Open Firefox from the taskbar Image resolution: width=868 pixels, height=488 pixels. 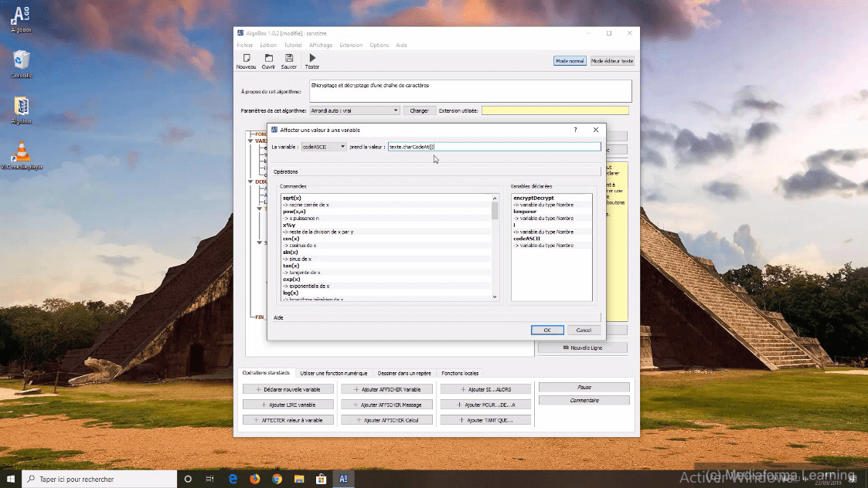pos(255,479)
